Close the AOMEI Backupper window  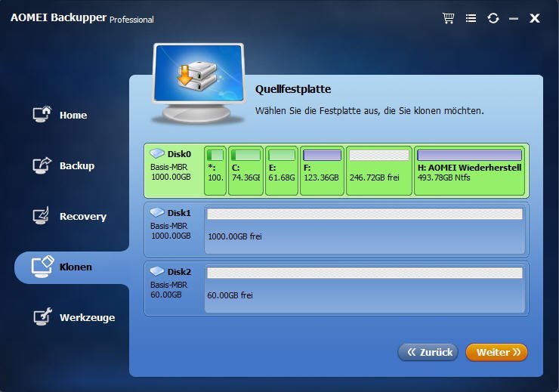tap(534, 18)
